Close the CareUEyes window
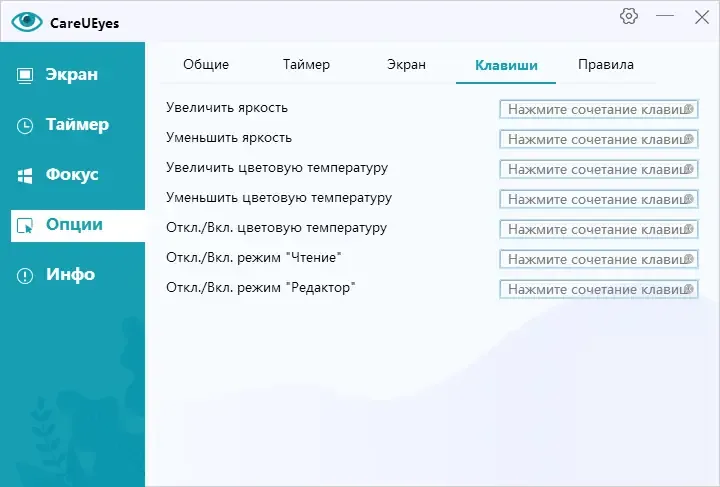The image size is (720, 487). (701, 17)
